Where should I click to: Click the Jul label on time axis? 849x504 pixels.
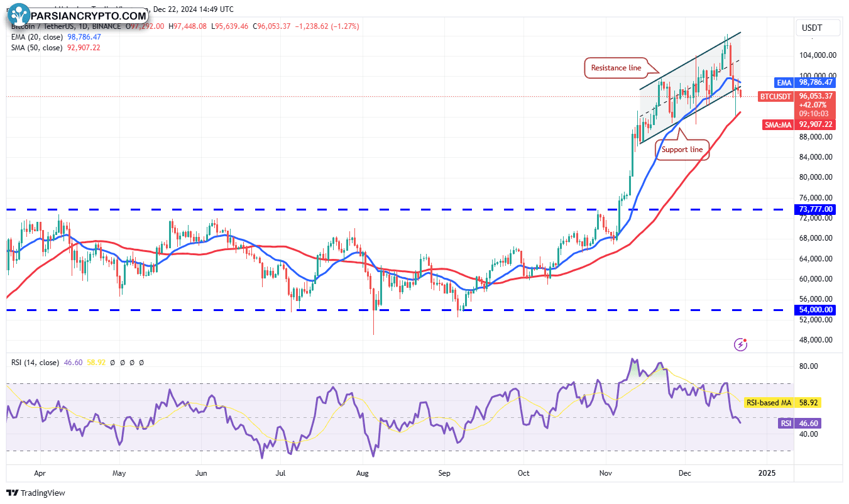pyautogui.click(x=281, y=472)
